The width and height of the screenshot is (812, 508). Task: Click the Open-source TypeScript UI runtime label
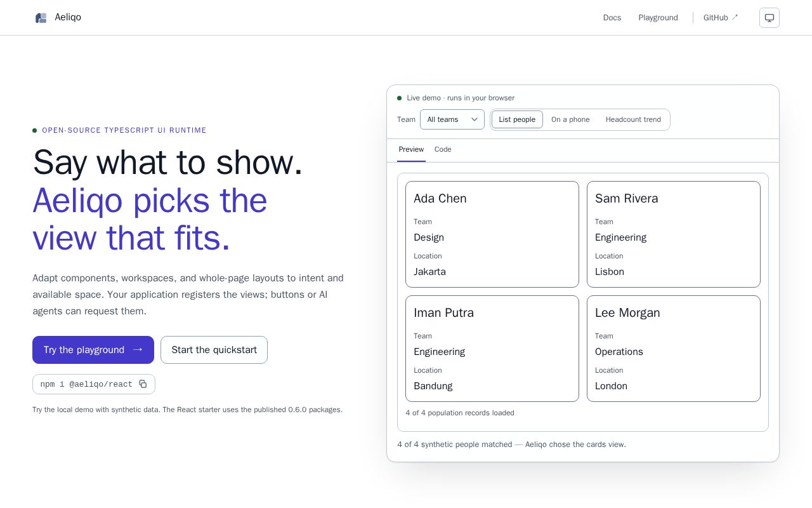[x=124, y=130]
